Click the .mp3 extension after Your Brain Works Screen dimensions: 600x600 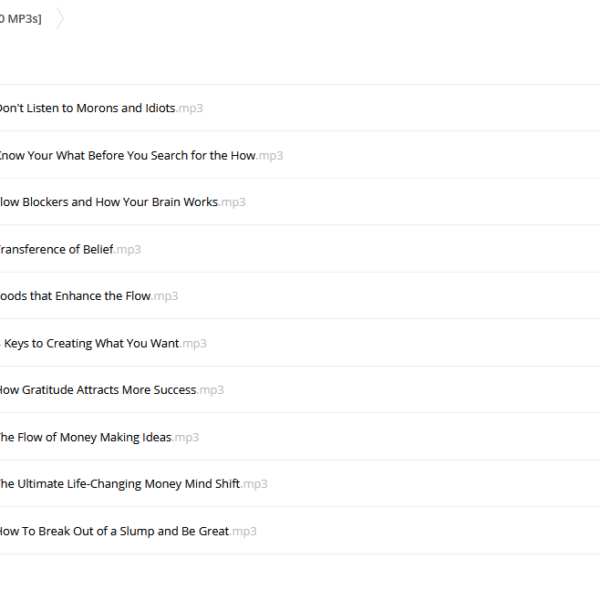coord(232,202)
